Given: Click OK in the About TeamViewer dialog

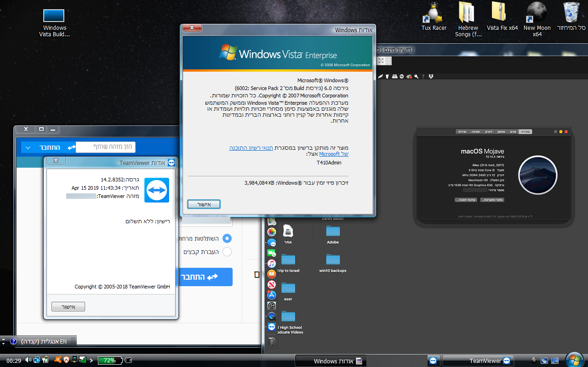Looking at the screenshot, I should (x=68, y=306).
